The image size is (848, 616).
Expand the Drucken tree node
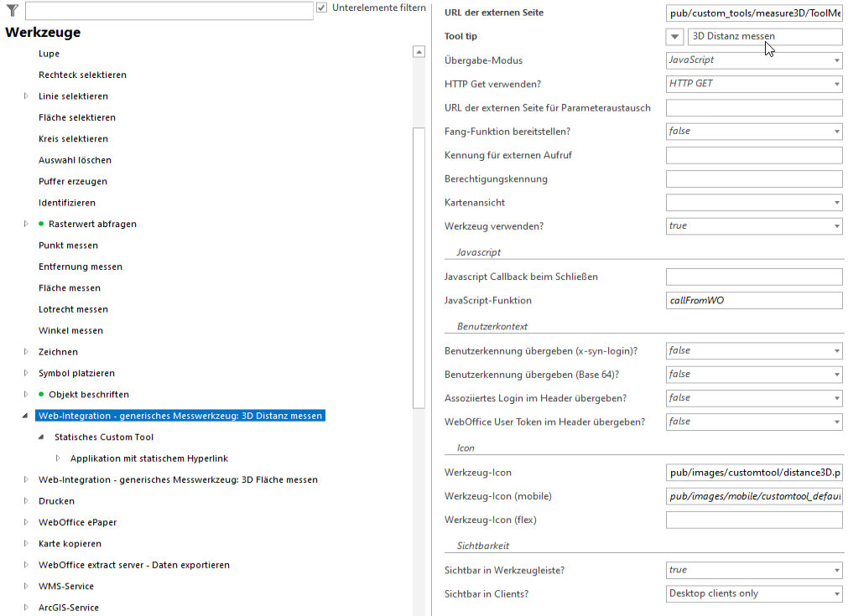24,500
